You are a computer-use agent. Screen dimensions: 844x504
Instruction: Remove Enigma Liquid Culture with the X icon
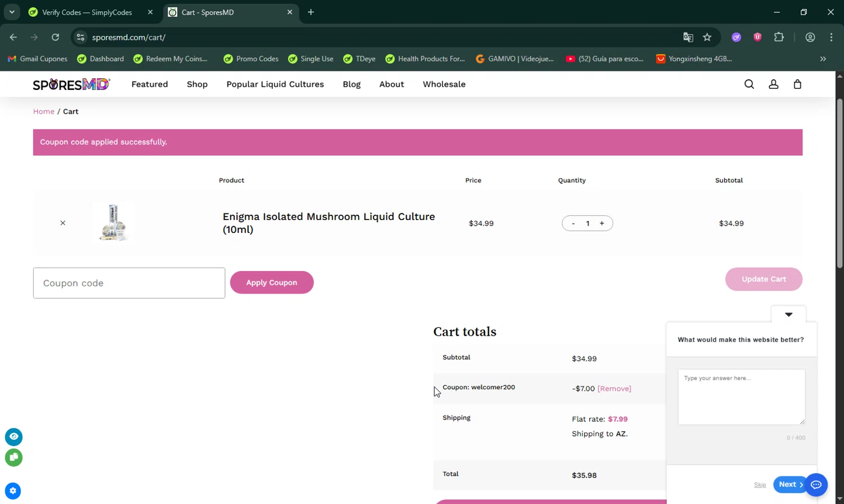[x=63, y=223]
